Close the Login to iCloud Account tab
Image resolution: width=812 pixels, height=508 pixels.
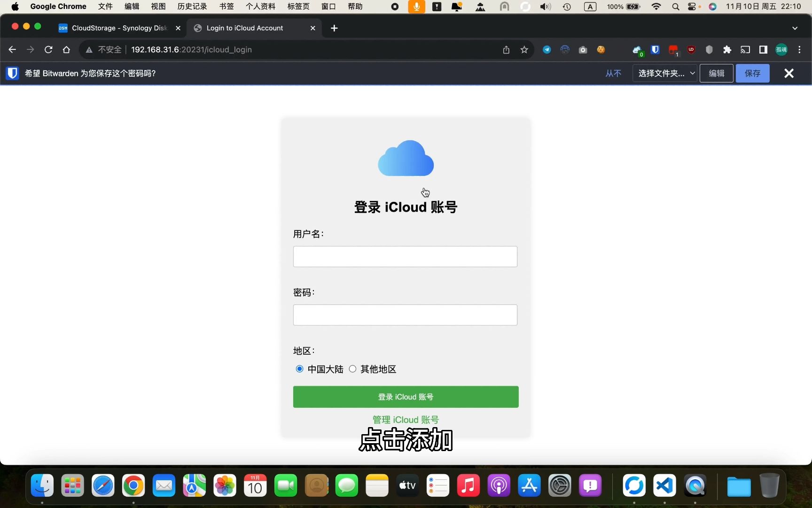pyautogui.click(x=313, y=28)
